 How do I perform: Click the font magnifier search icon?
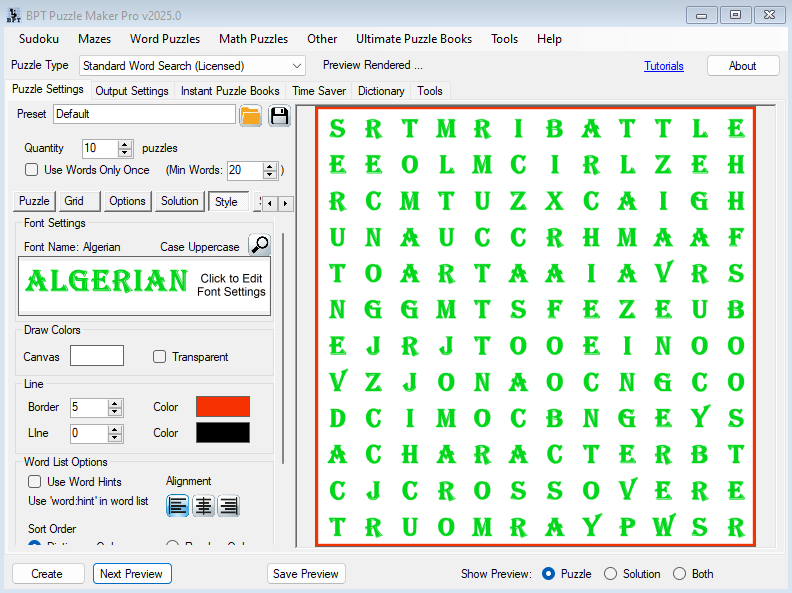(x=259, y=245)
